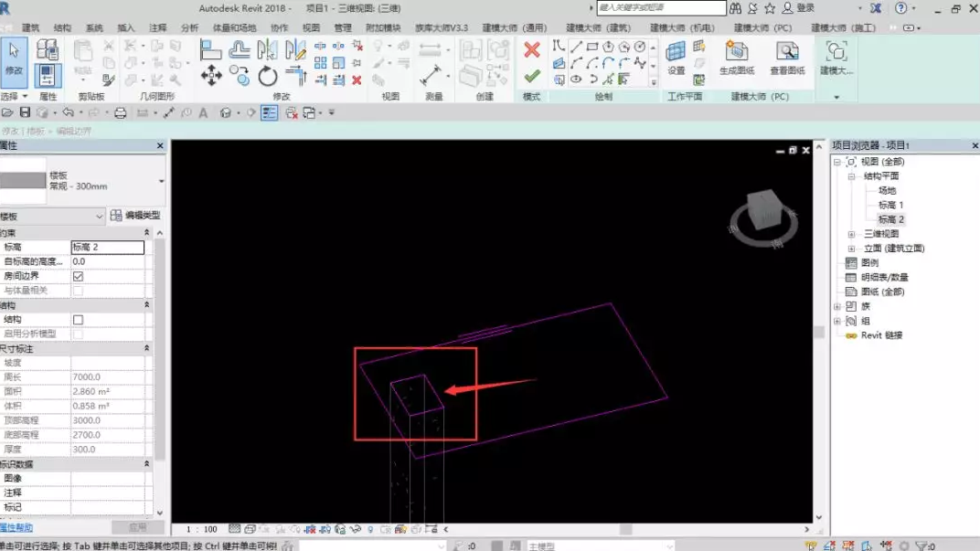Open the floor type selector dropdown
This screenshot has width=980, height=551.
tap(161, 181)
